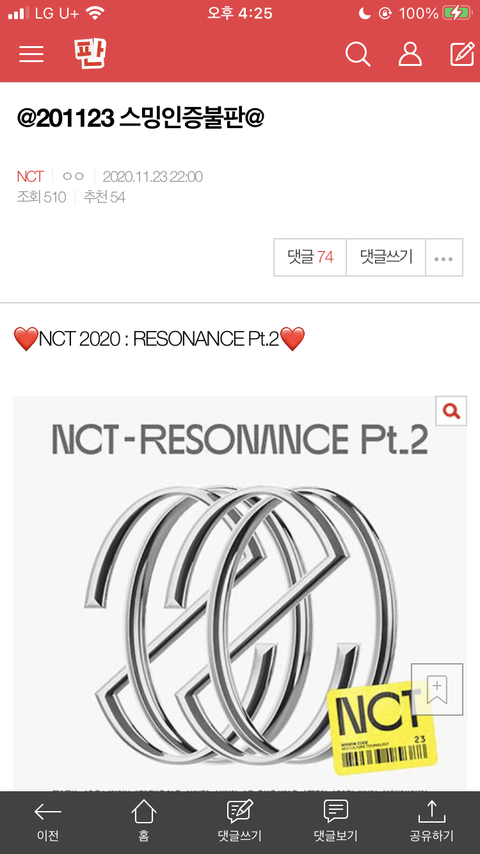Bookmark this post with the scrap icon

click(x=437, y=689)
